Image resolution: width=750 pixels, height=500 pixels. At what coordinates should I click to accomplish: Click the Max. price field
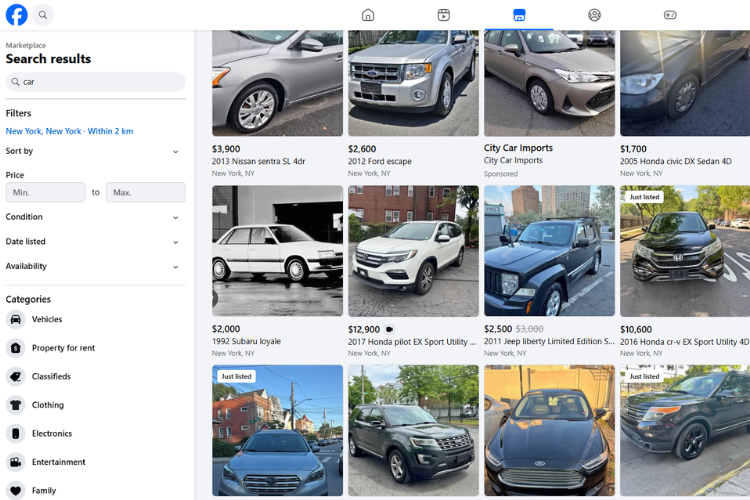coord(146,192)
